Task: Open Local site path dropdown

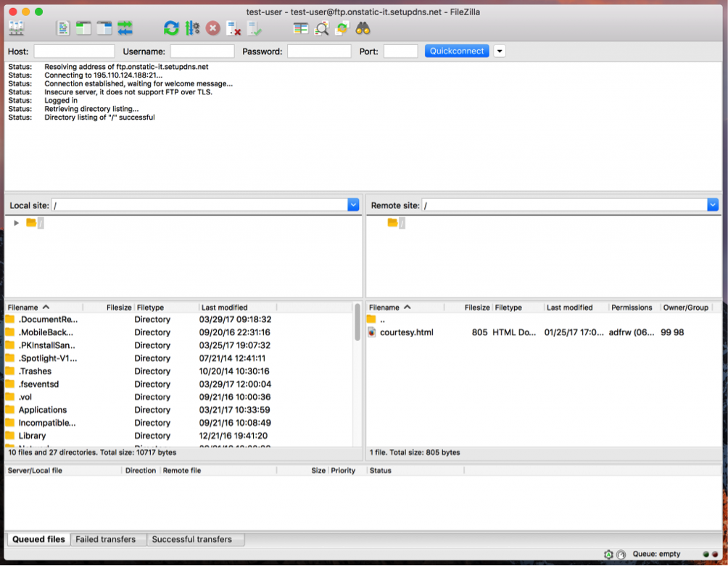Action: pyautogui.click(x=353, y=205)
